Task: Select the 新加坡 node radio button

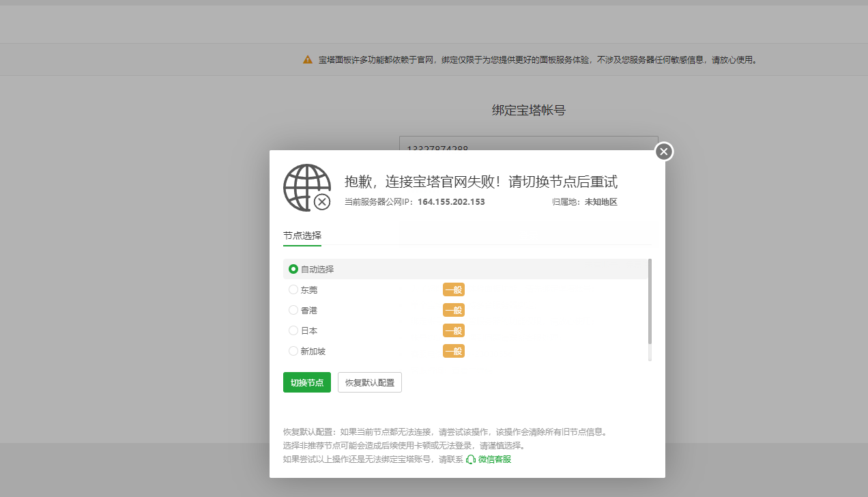Action: pos(293,351)
